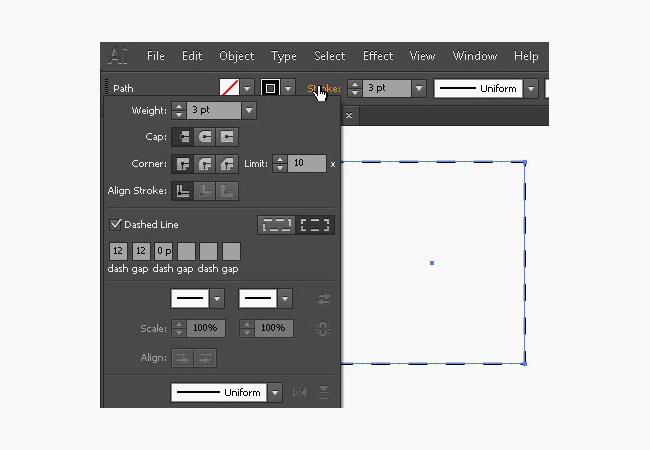Select the Butt Cap icon
Screen dimensions: 650x450
(184, 137)
